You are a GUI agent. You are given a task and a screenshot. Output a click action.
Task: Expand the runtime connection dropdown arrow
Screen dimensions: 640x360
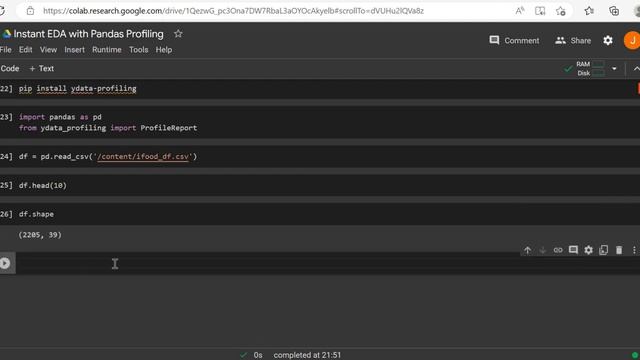[614, 69]
